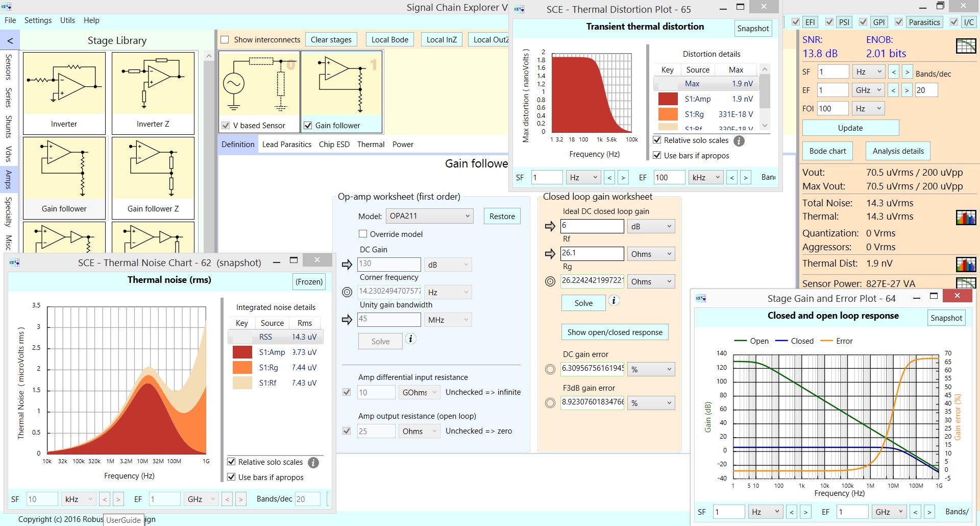Image resolution: width=980 pixels, height=526 pixels.
Task: Open the Sensor Power plot icon
Action: point(966,282)
